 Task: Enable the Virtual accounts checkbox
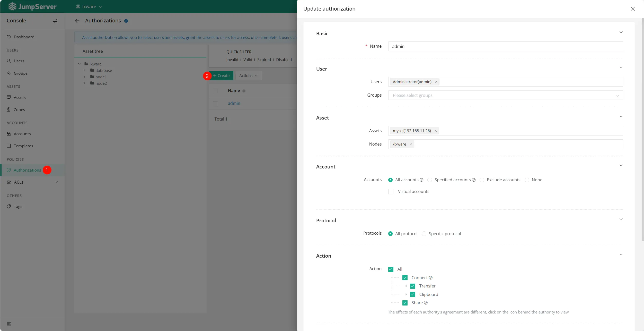tap(391, 192)
